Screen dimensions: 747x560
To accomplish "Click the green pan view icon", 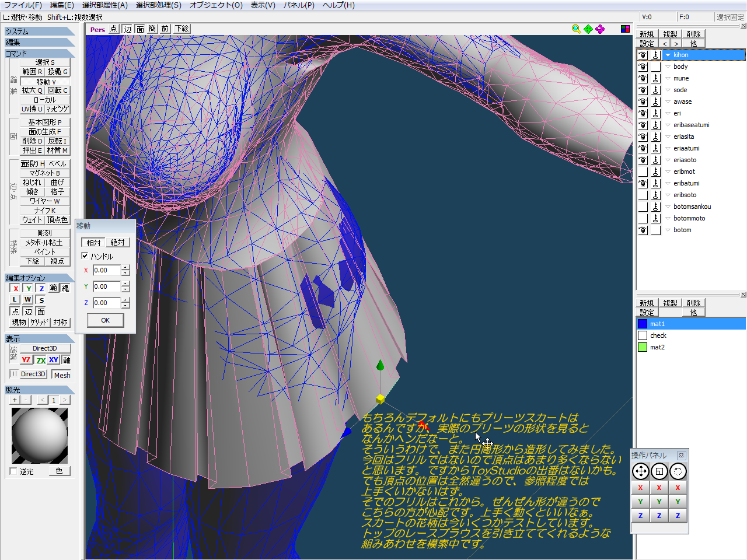I will [588, 29].
